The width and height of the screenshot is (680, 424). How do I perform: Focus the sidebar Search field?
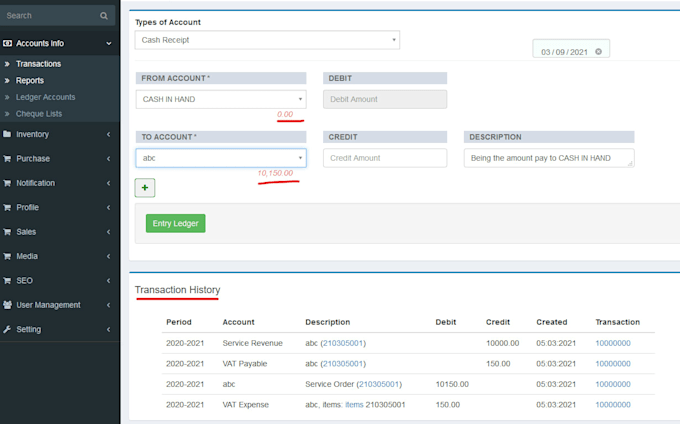click(x=52, y=16)
